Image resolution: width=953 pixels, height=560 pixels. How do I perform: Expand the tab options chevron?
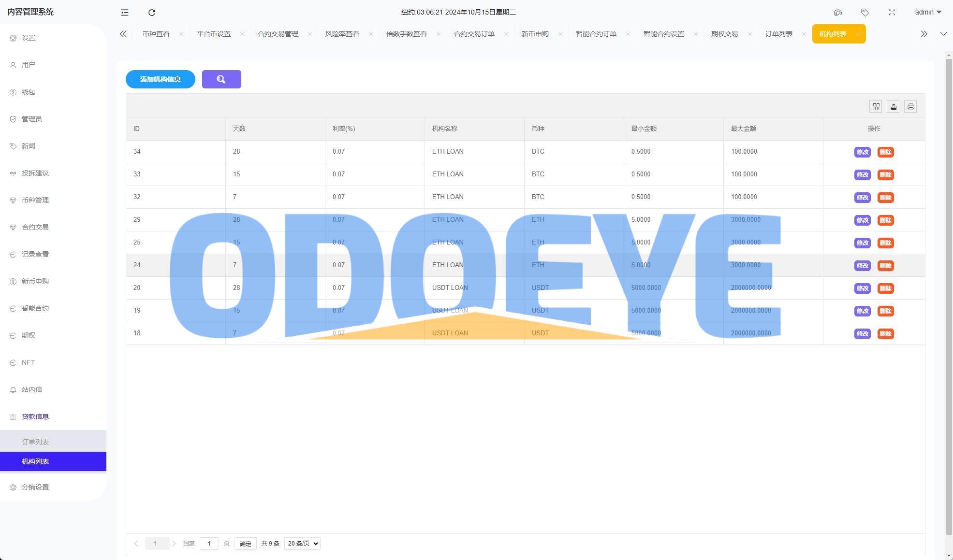click(x=943, y=34)
